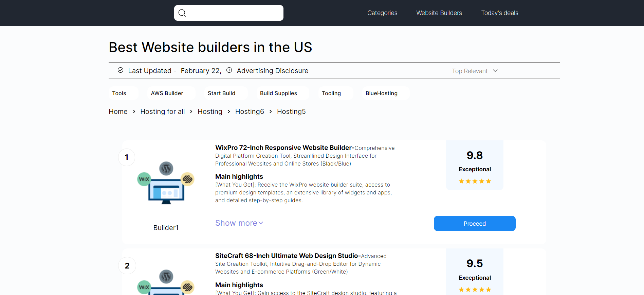
Task: Expand Show more for WixPro listing
Action: click(239, 223)
